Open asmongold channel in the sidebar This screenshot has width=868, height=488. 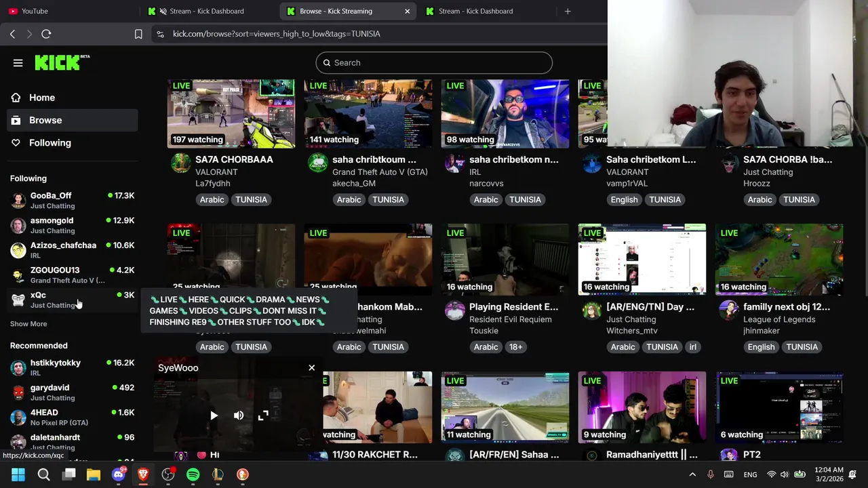(x=73, y=225)
